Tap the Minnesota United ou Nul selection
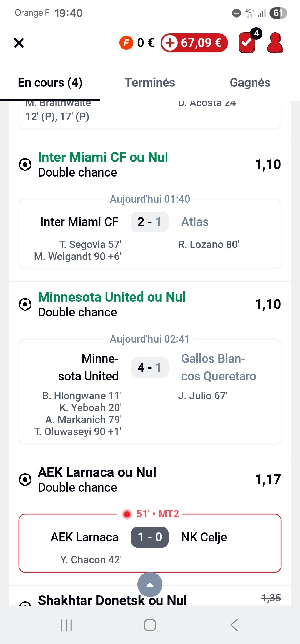Screen dimensions: 300x644 112,297
